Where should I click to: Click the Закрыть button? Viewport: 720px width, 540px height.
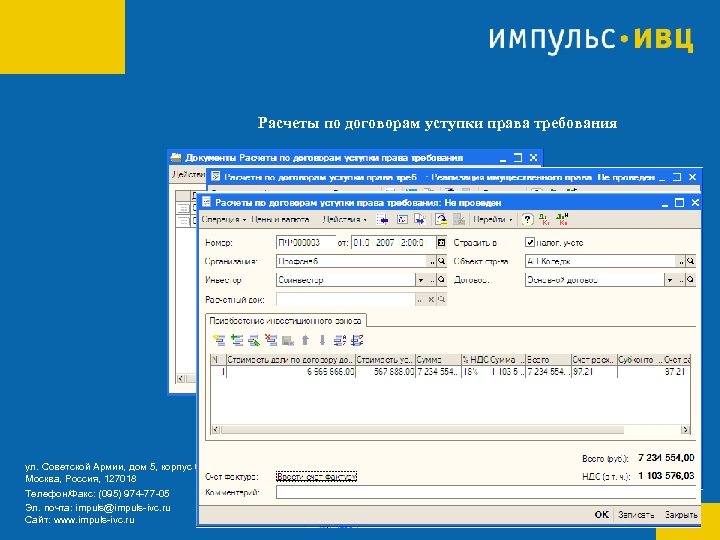coord(681,515)
